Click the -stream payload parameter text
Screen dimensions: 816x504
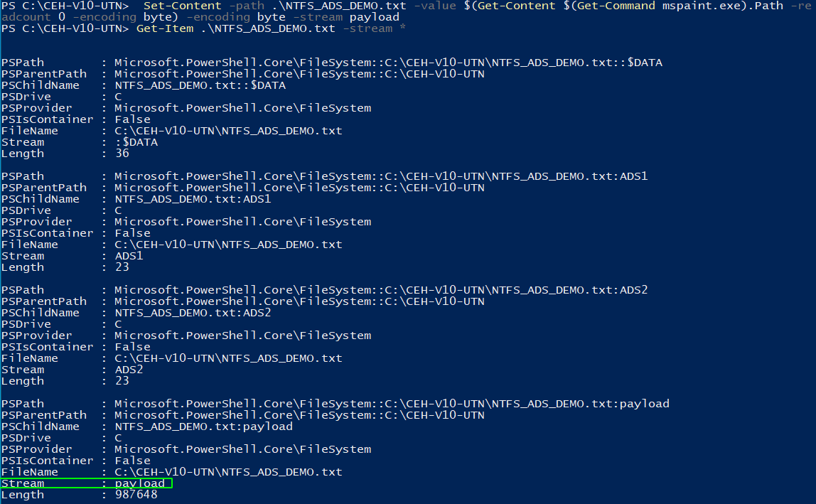(346, 17)
